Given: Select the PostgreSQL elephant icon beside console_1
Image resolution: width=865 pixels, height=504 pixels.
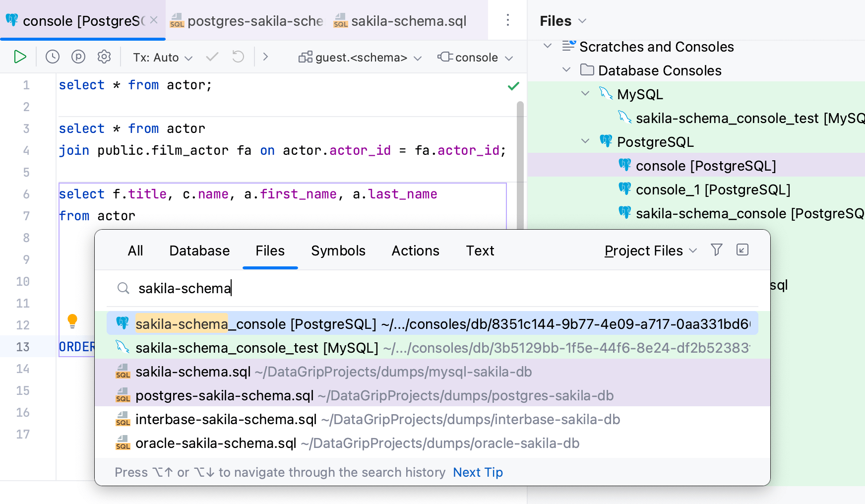Looking at the screenshot, I should point(625,189).
